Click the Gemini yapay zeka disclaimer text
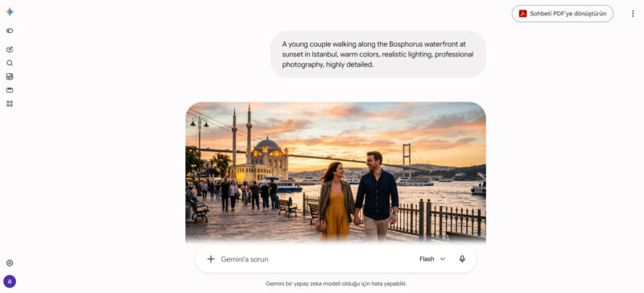Viewport: 644px width, 293px height. 336,283
